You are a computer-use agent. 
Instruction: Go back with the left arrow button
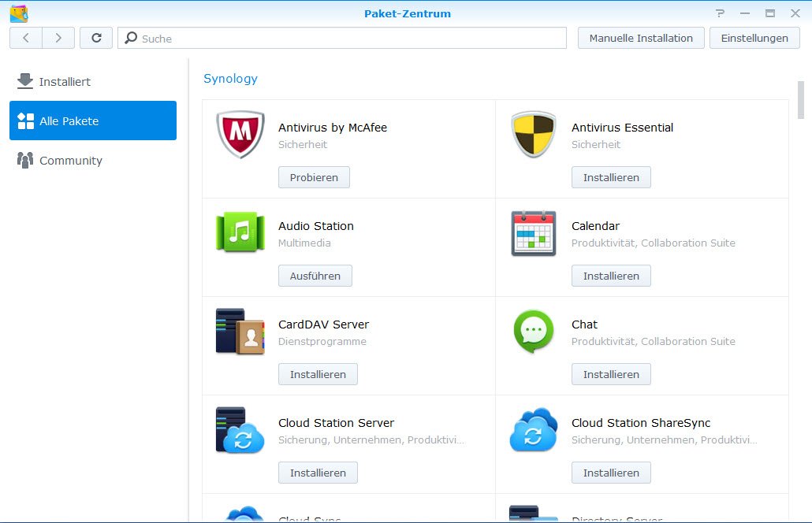click(26, 38)
